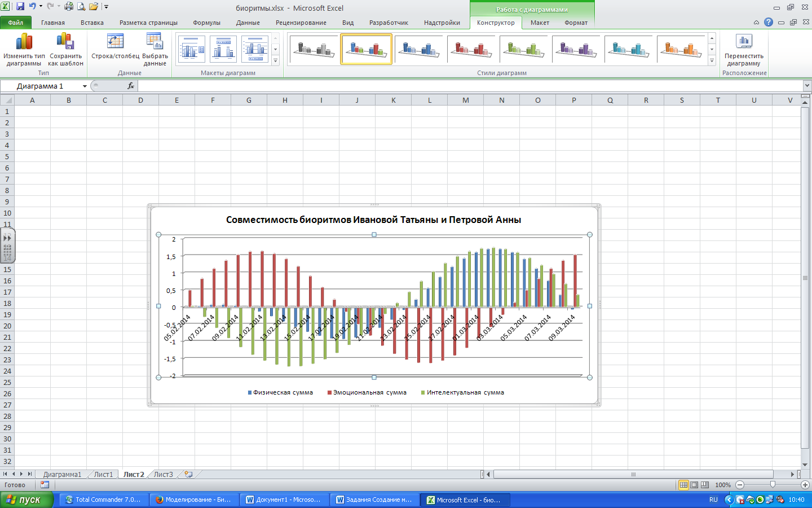Click the Эмоциональная сумма legend entry

[x=367, y=392]
